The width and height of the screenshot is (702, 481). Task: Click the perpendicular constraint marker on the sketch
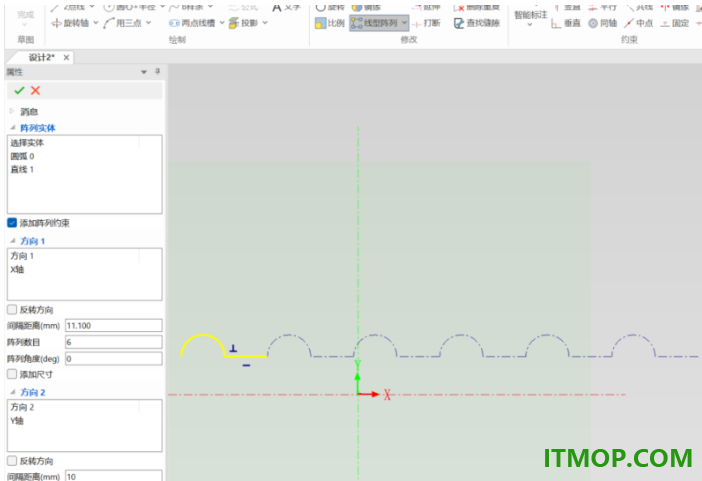[x=233, y=348]
